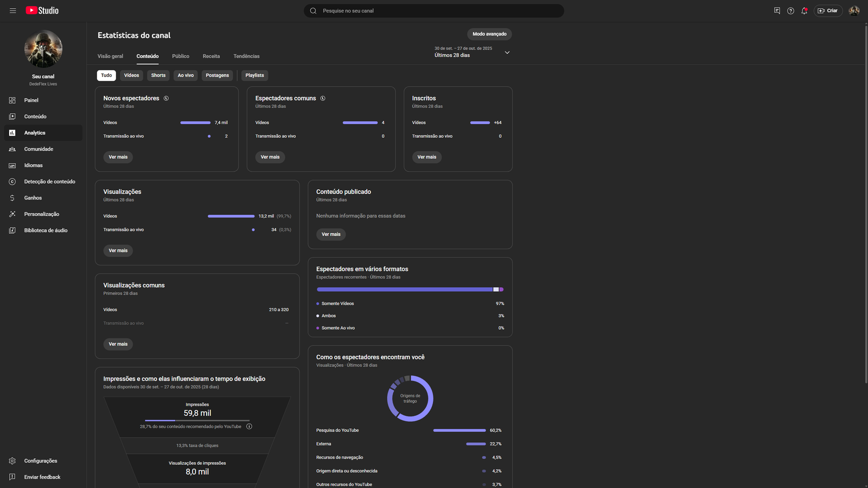Open the Criar create menu
This screenshot has height=488, width=868.
pyautogui.click(x=828, y=11)
